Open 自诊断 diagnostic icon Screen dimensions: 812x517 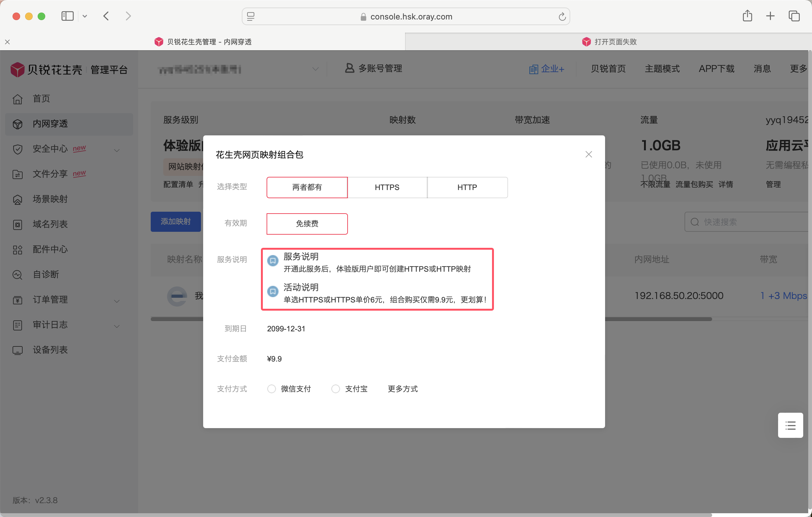tap(18, 275)
